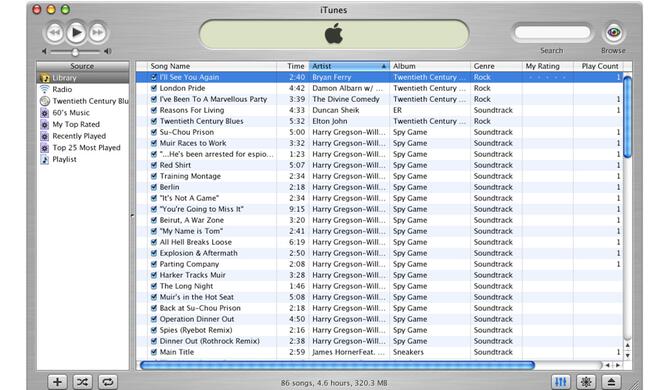Select the song Parting Company
The image size is (660, 390).
pos(189,264)
